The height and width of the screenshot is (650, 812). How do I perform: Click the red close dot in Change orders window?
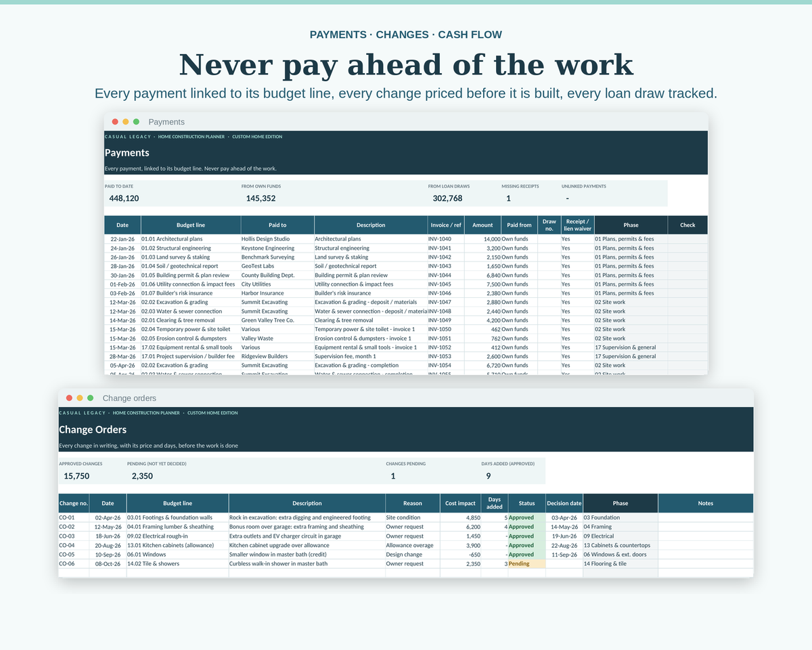pos(69,398)
